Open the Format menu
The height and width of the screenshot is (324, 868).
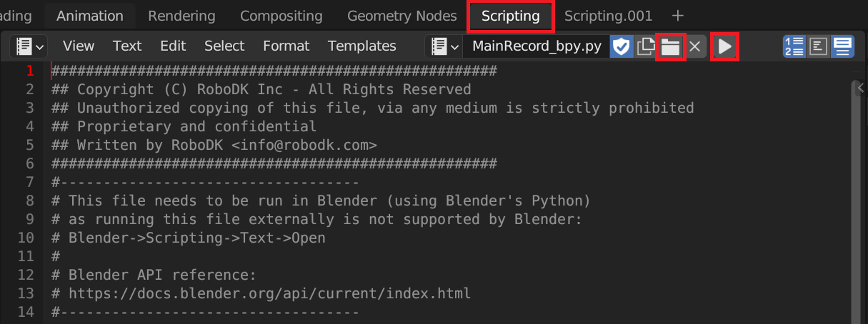tap(286, 46)
